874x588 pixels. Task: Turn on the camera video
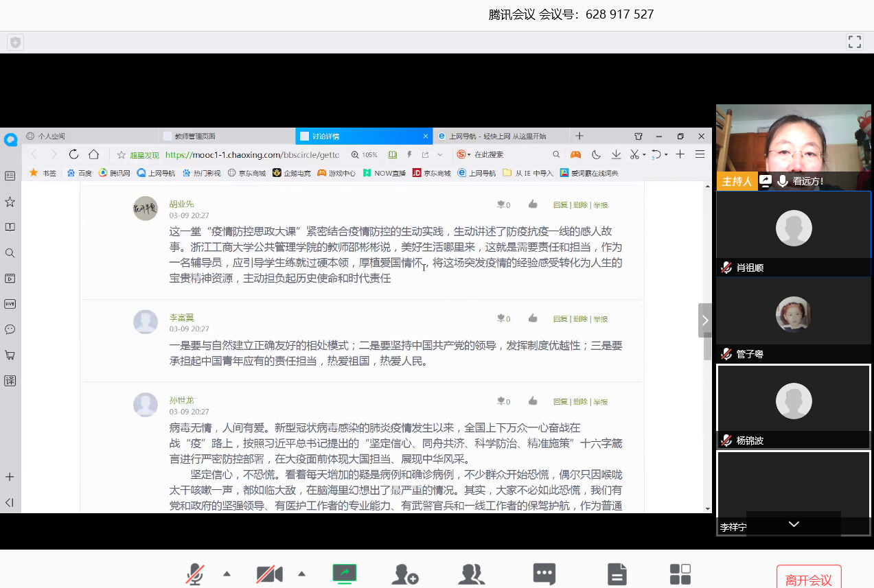point(269,574)
